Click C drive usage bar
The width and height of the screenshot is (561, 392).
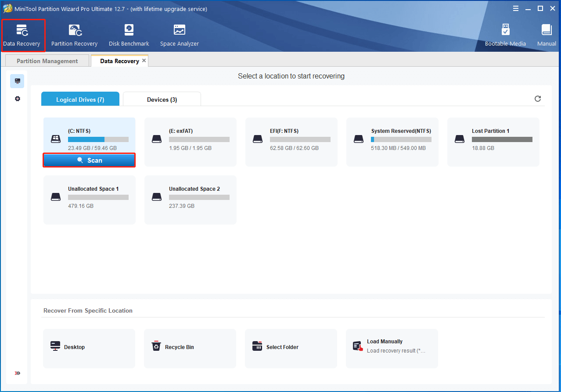pos(98,139)
